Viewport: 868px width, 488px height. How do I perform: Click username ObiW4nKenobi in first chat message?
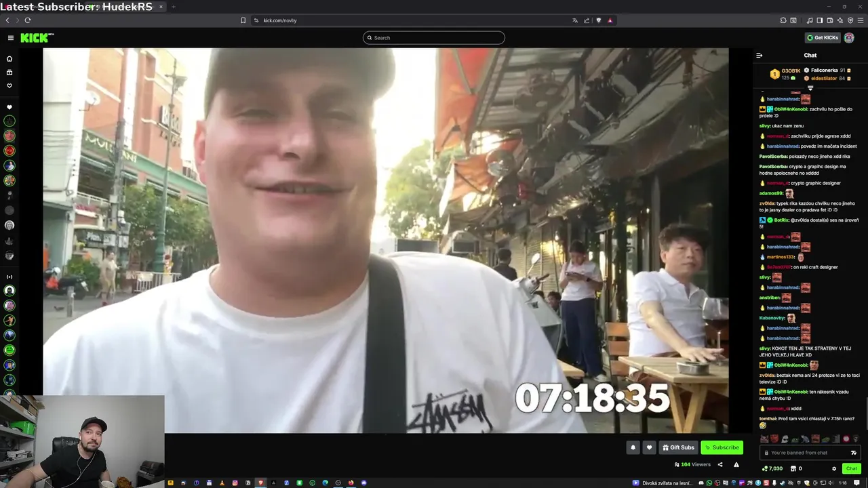791,109
